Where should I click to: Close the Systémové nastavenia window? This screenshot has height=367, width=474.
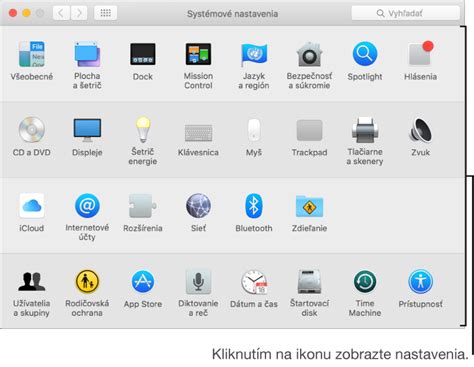pos(13,13)
